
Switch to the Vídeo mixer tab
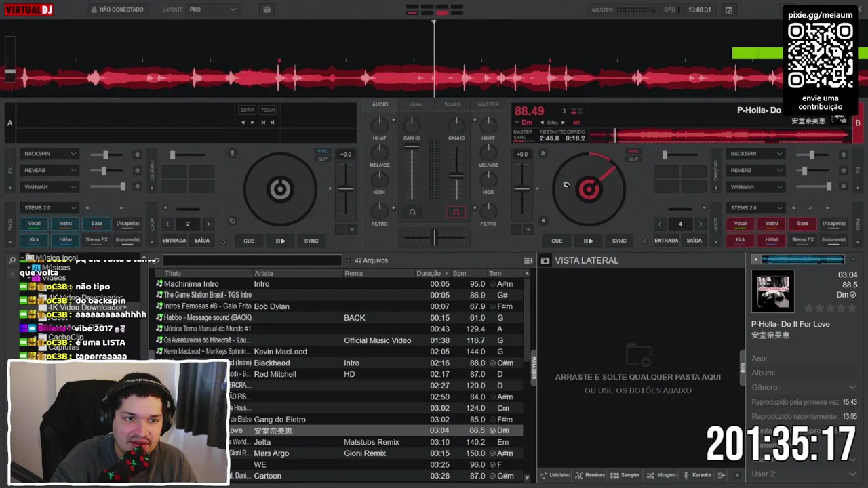click(416, 104)
